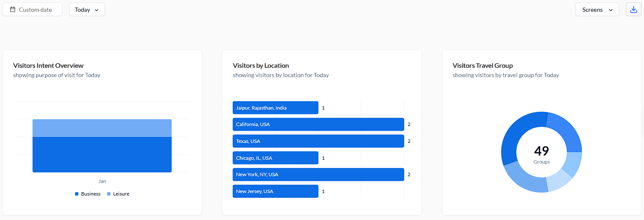The height and width of the screenshot is (220, 644).
Task: Click the download report icon
Action: [x=633, y=9]
